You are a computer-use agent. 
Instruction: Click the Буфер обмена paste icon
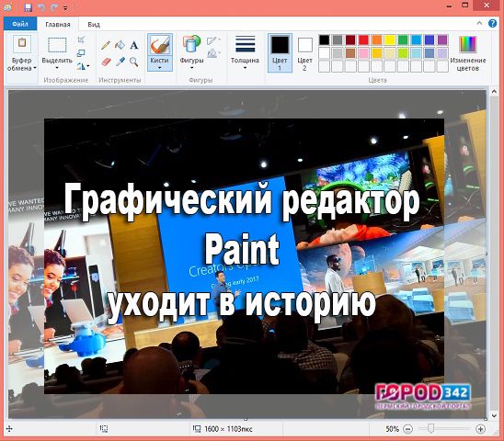22,43
